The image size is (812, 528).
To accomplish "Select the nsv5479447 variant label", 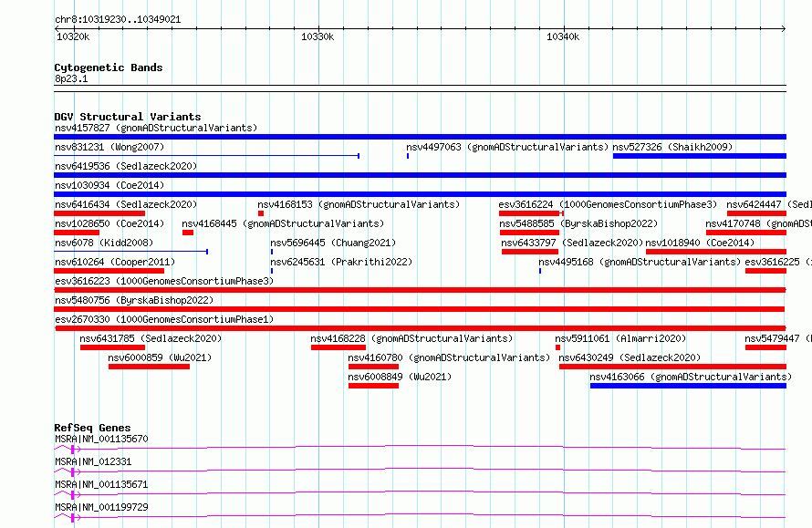I will 778,338.
